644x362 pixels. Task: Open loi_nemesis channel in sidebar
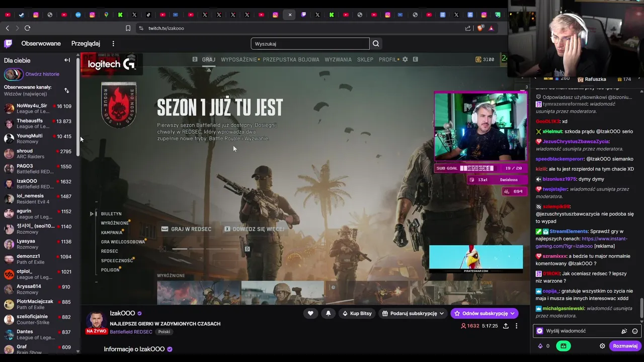38,199
